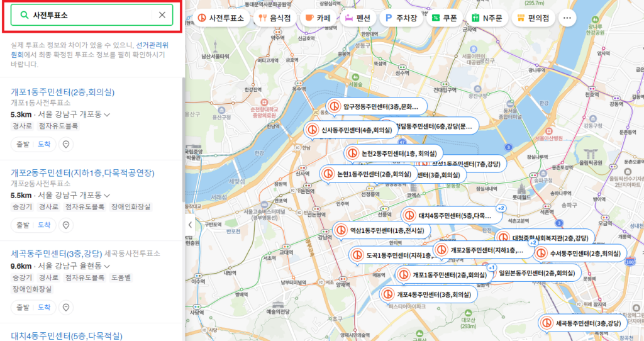Set 세곡동주민센터 as 출발
Image resolution: width=644 pixels, height=341 pixels.
pyautogui.click(x=23, y=307)
